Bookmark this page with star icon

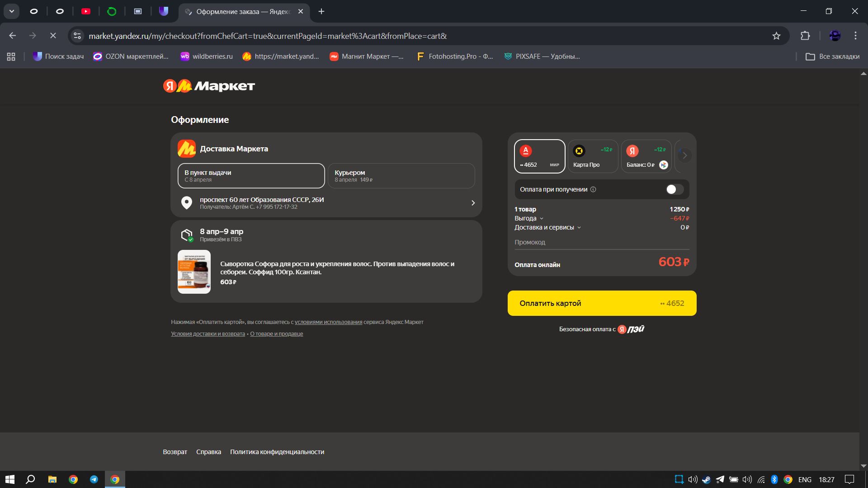click(776, 36)
